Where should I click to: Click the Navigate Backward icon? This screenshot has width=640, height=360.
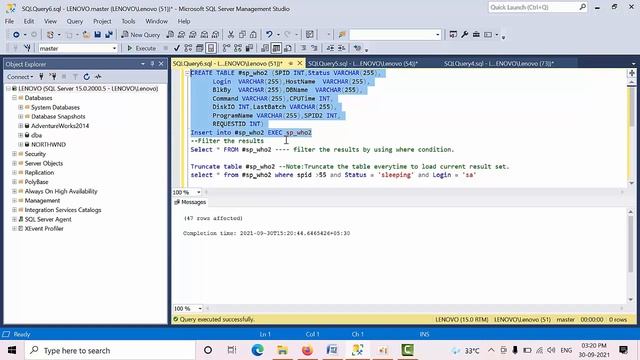coord(16,35)
